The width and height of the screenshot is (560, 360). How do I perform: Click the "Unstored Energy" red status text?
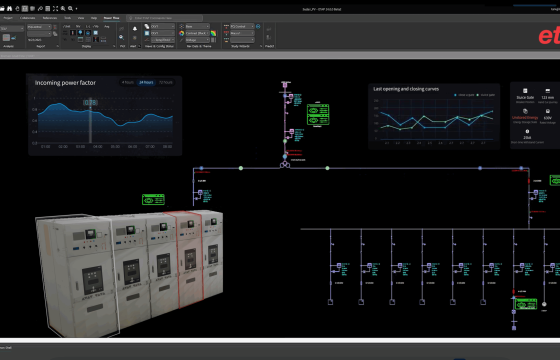525,118
